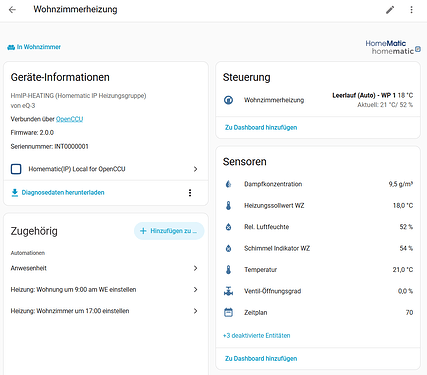427x375 pixels.
Task: Click the Dampfkonzentration sensor icon
Action: pyautogui.click(x=228, y=184)
